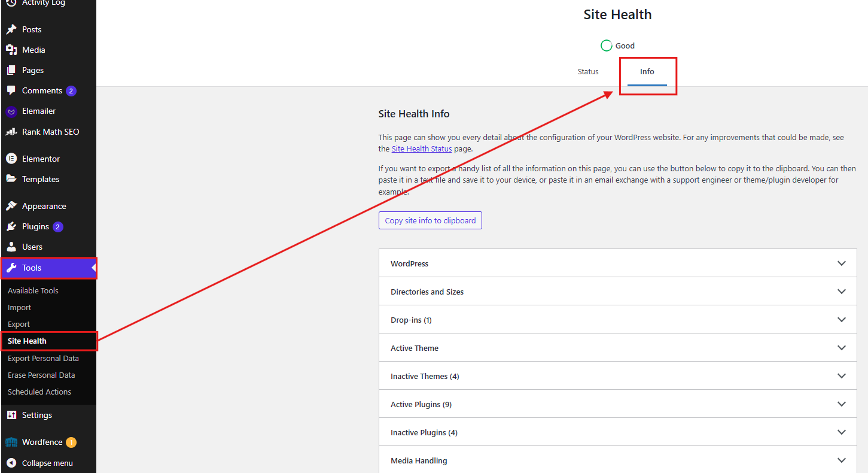Switch to the Status tab
The image size is (868, 473).
click(x=587, y=72)
